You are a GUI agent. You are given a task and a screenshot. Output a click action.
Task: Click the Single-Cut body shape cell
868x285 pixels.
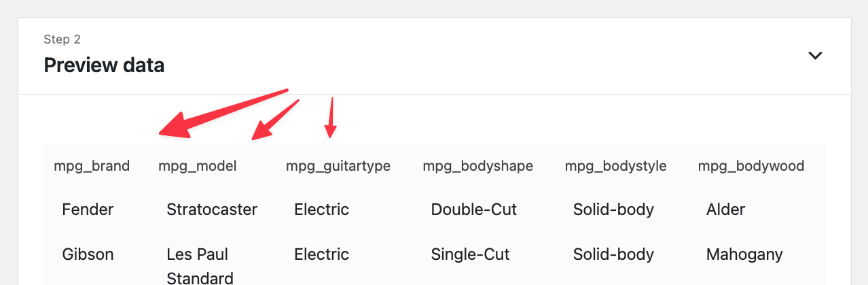(471, 254)
